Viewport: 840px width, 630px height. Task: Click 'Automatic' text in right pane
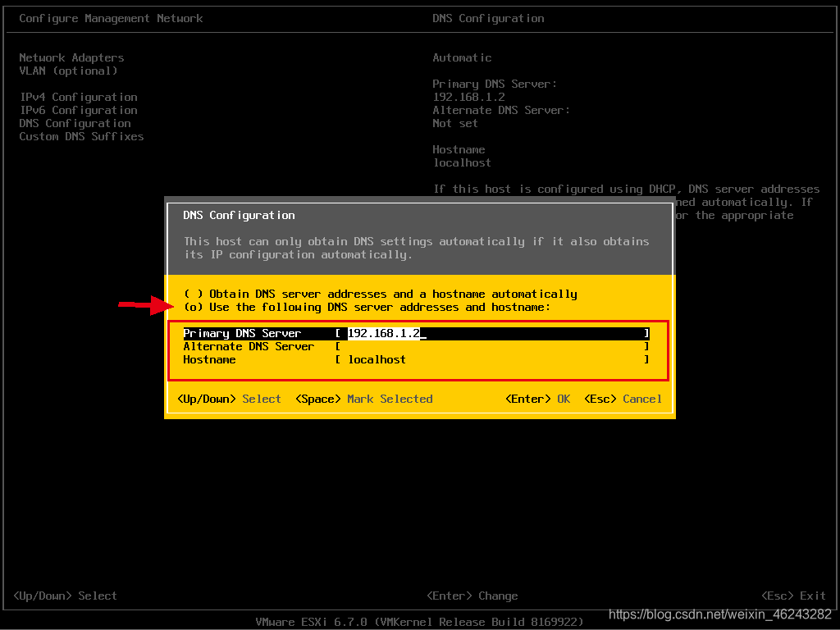[x=462, y=57]
